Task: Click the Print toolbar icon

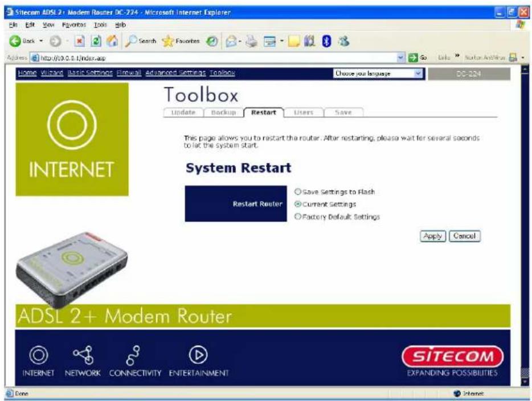Action: point(252,41)
